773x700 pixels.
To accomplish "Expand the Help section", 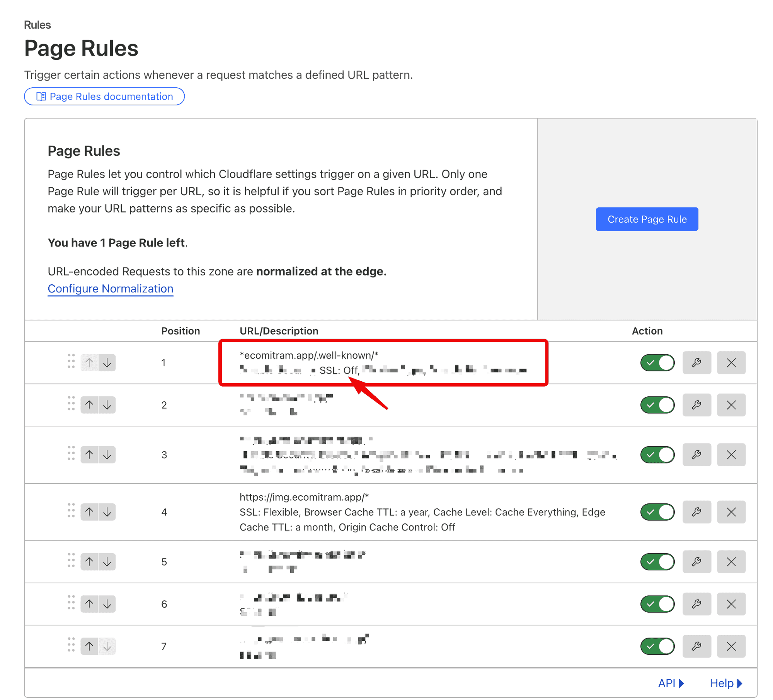I will pyautogui.click(x=726, y=683).
